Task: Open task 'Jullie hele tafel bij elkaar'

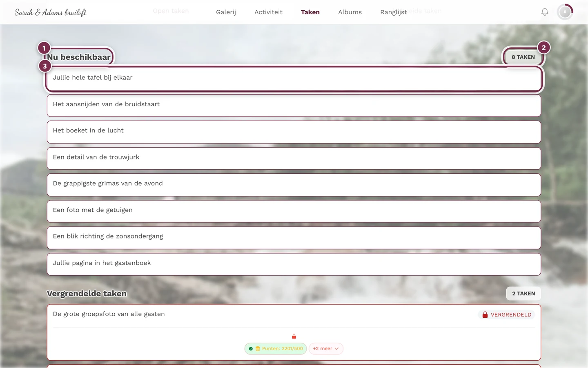Action: 294,79
